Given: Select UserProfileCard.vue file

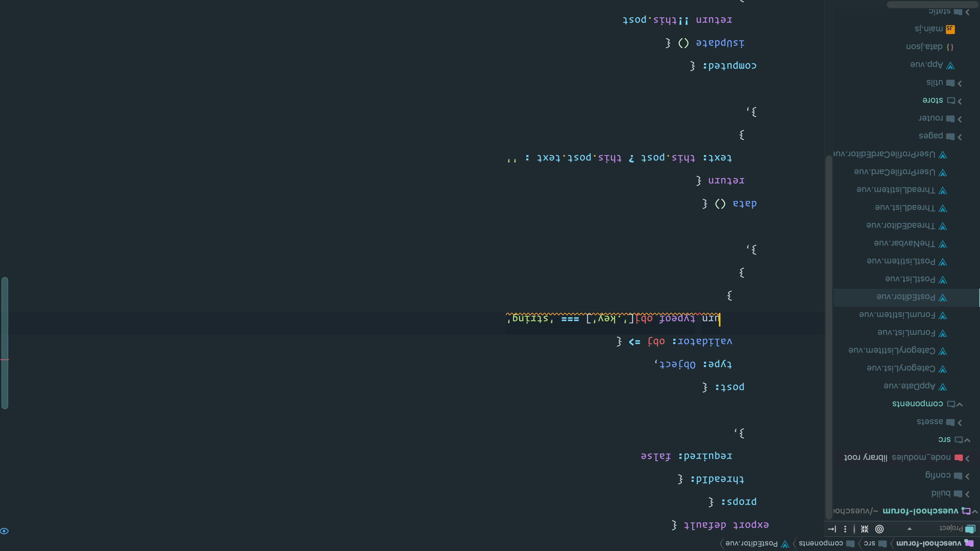Looking at the screenshot, I should (895, 172).
